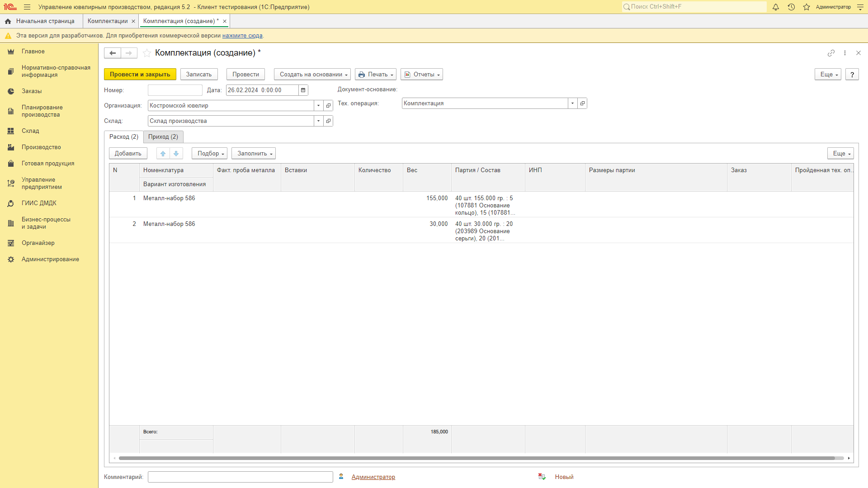
Task: Open the Заполнить dropdown
Action: coord(254,154)
